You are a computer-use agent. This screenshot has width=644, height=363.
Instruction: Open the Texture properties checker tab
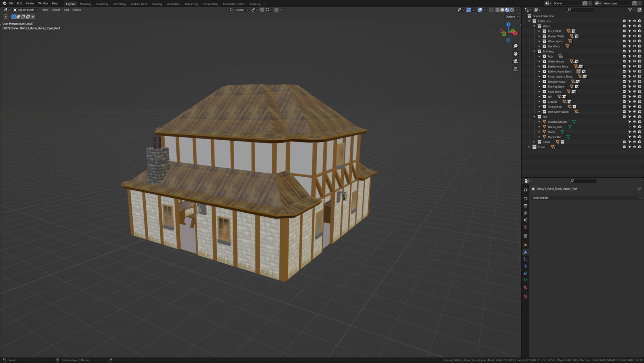pos(525,297)
